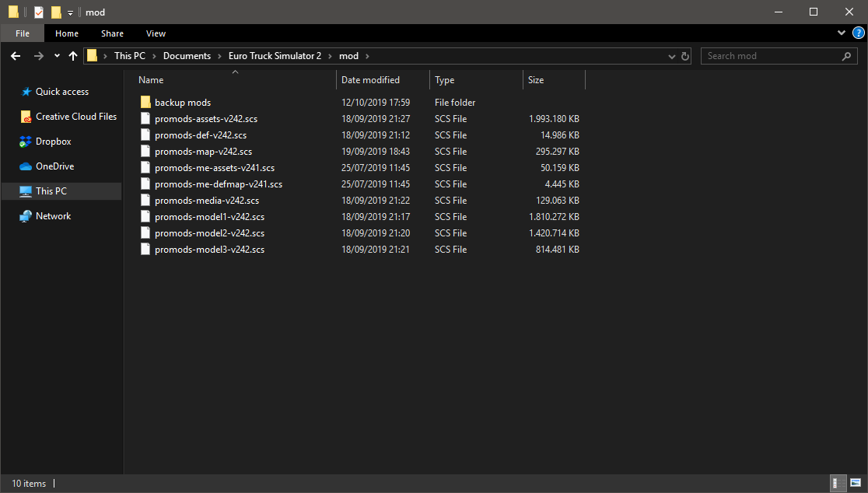Click the folder icon in the address bar
868x493 pixels.
pos(92,55)
